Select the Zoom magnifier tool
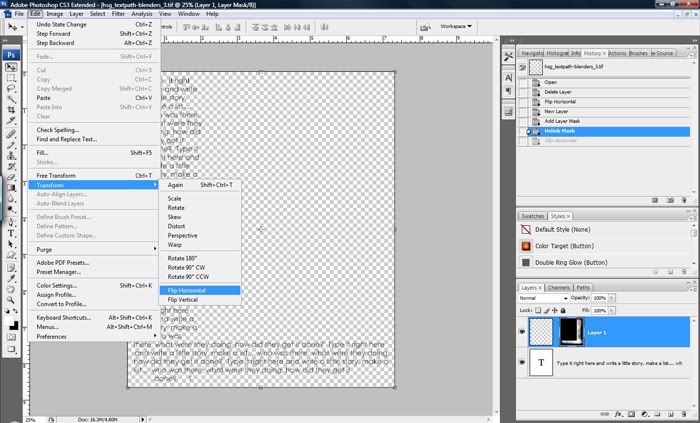 (x=11, y=300)
